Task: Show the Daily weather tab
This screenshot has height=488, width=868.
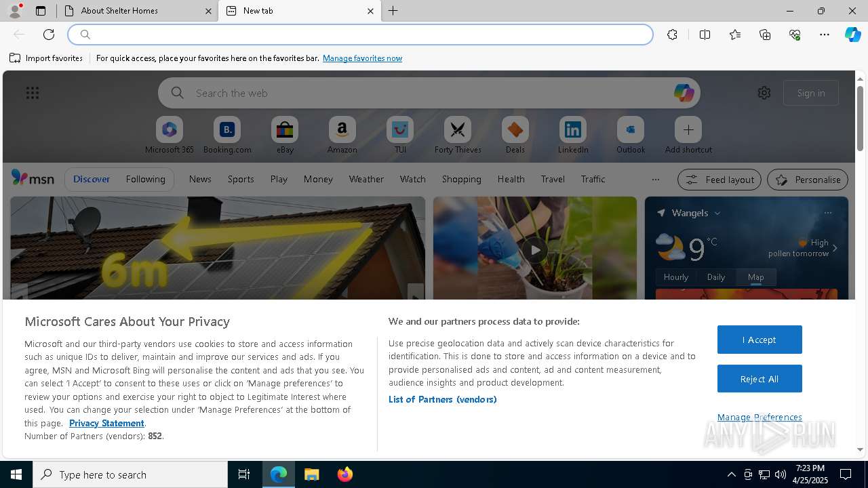Action: point(716,277)
